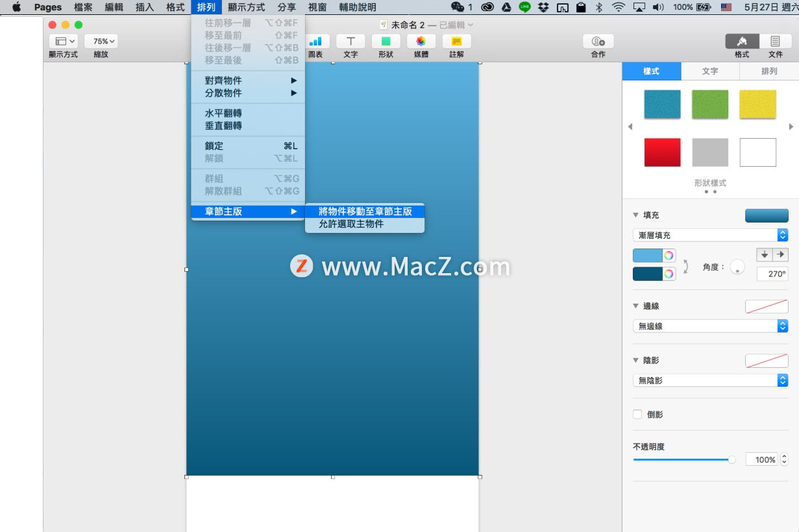Open the 75% zoom dropdown
This screenshot has height=532, width=799.
(x=101, y=42)
